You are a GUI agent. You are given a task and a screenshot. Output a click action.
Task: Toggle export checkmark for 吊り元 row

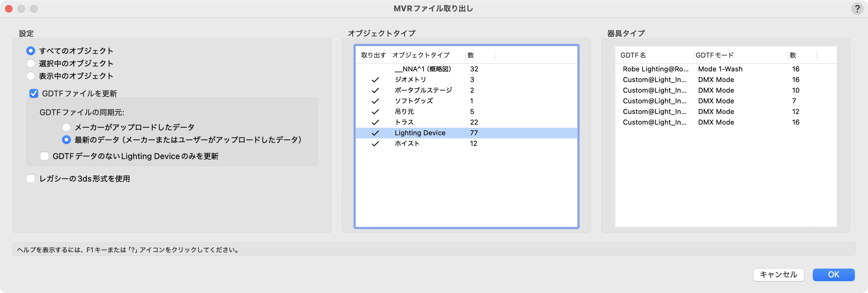[x=375, y=112]
